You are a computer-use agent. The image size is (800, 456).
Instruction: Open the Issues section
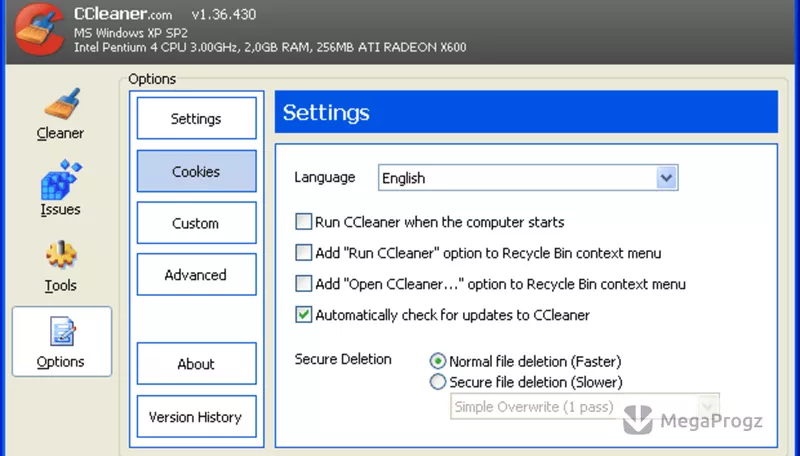[61, 189]
